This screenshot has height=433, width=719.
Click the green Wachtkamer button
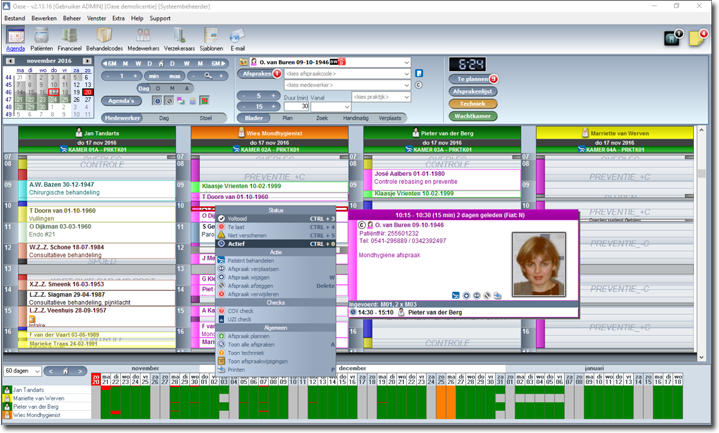(473, 116)
